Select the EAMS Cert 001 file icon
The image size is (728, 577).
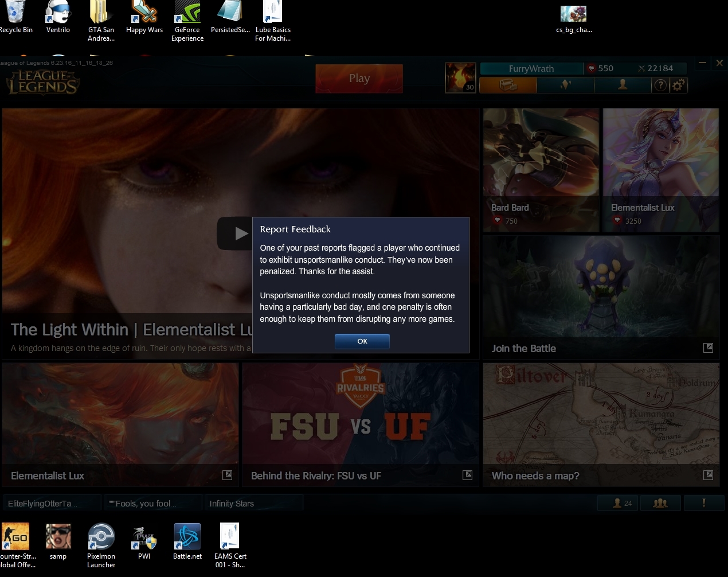click(230, 545)
